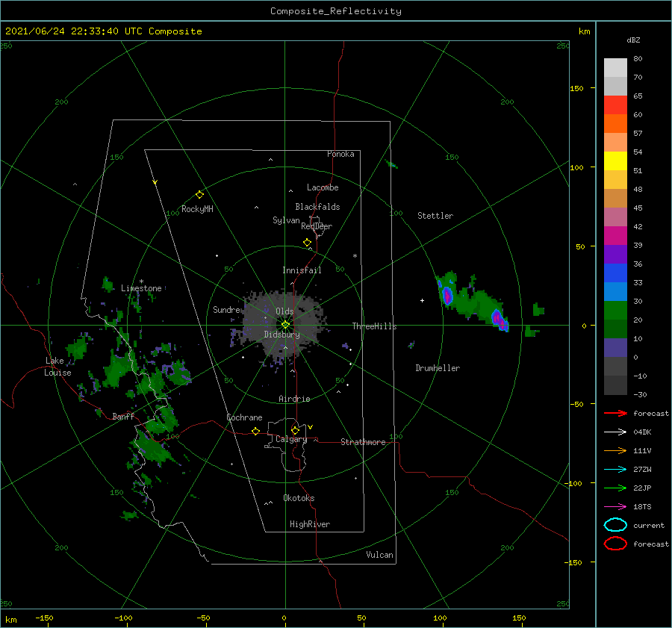The width and height of the screenshot is (672, 628).
Task: Click the Blackfalds city label
Action: click(317, 207)
